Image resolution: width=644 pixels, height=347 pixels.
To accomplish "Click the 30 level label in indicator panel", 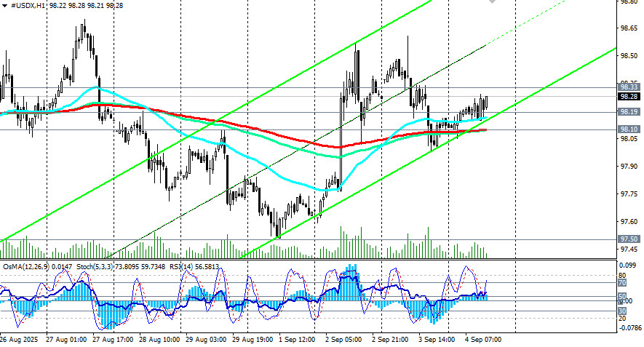I will (x=622, y=311).
